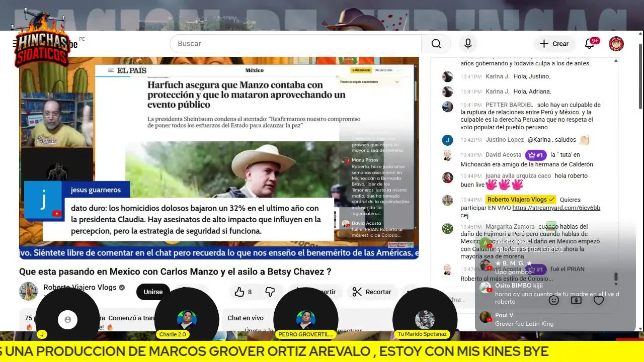Viewport: 644px width, 362px height.
Task: Open the emoji picker smiley icon in chat
Action: (554, 300)
